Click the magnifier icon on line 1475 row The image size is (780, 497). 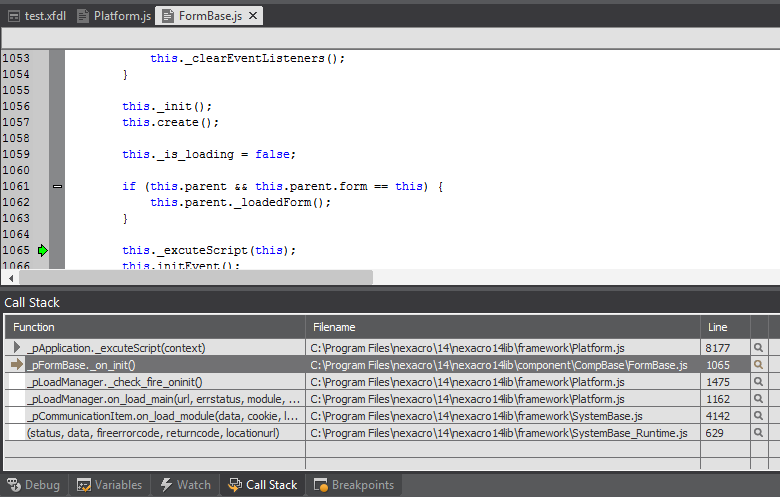point(758,382)
